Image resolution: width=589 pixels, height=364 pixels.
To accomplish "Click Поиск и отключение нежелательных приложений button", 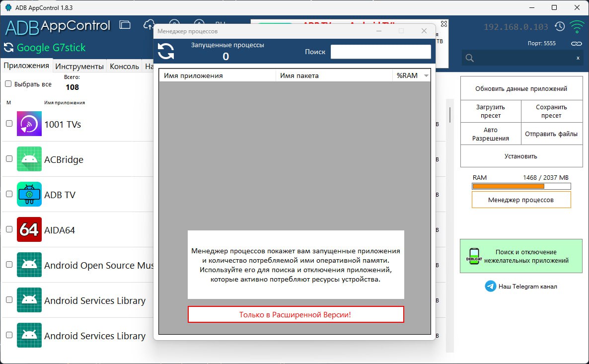I will (521, 256).
